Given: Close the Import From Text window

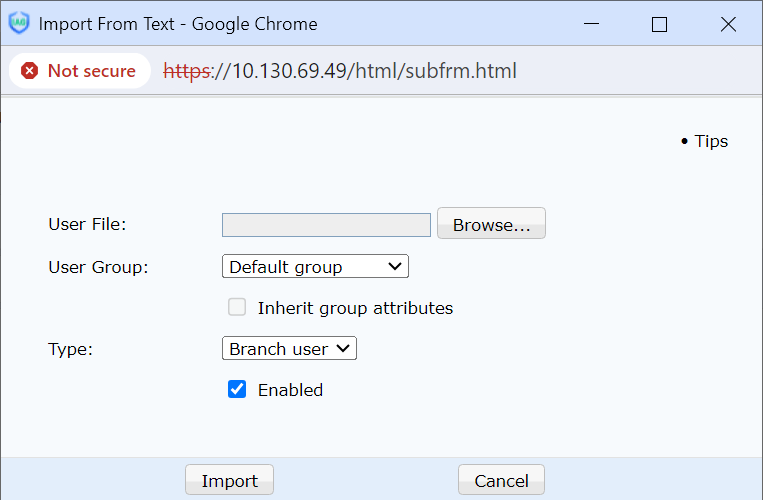Looking at the screenshot, I should pos(728,24).
